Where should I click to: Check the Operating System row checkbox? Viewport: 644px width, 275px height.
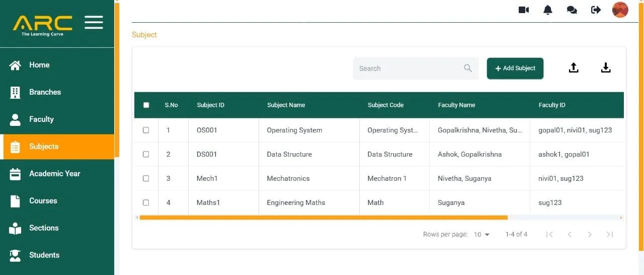pyautogui.click(x=146, y=130)
